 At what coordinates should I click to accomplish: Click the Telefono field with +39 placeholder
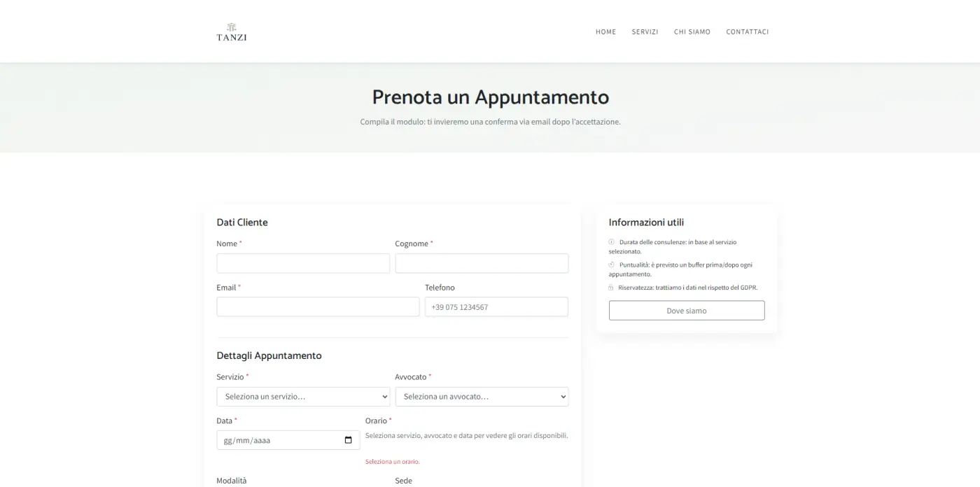pyautogui.click(x=496, y=306)
